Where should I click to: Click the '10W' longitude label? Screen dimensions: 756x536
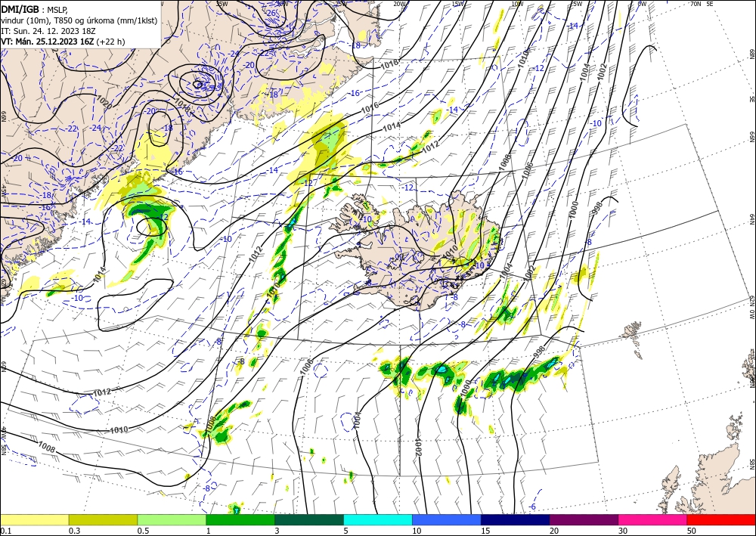pos(517,3)
